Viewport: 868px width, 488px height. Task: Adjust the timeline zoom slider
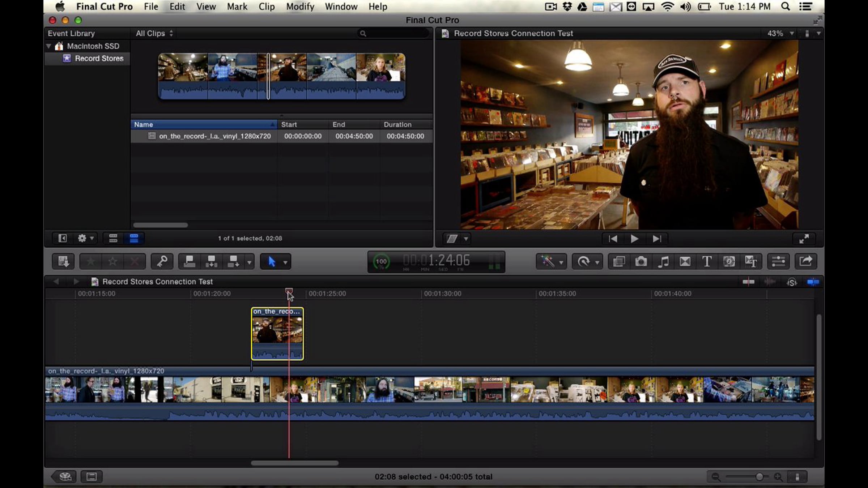pos(759,477)
